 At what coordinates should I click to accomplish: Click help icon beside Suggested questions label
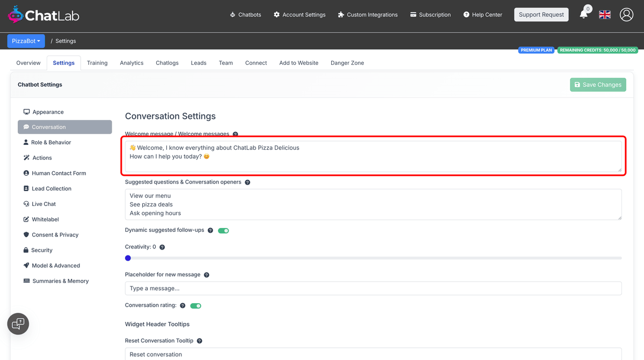click(247, 182)
